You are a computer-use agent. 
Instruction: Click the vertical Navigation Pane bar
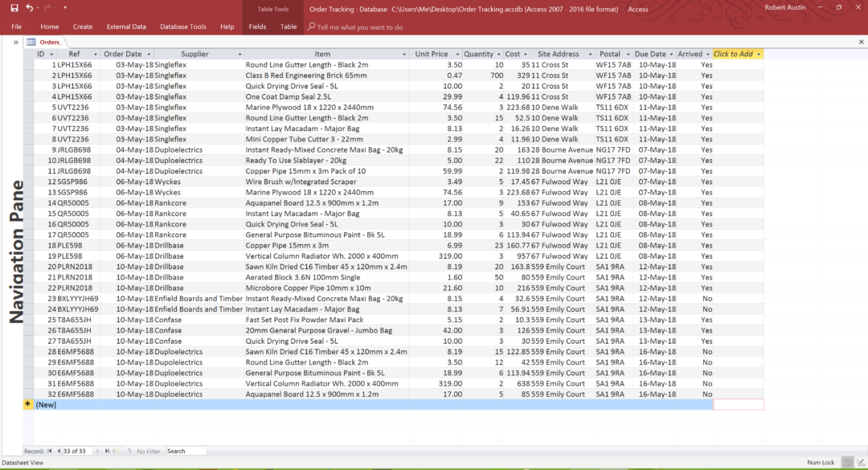tap(17, 251)
